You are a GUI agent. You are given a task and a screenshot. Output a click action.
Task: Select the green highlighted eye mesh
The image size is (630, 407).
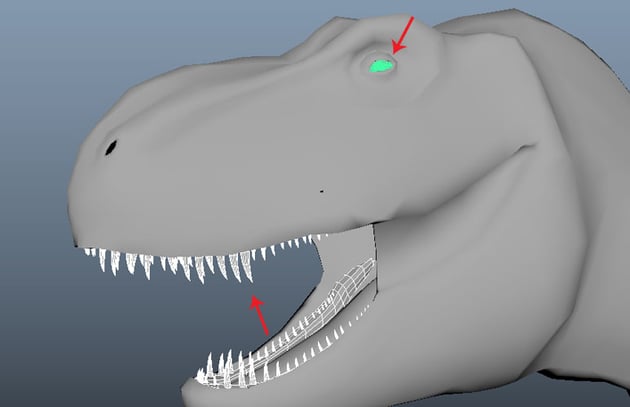pos(381,66)
